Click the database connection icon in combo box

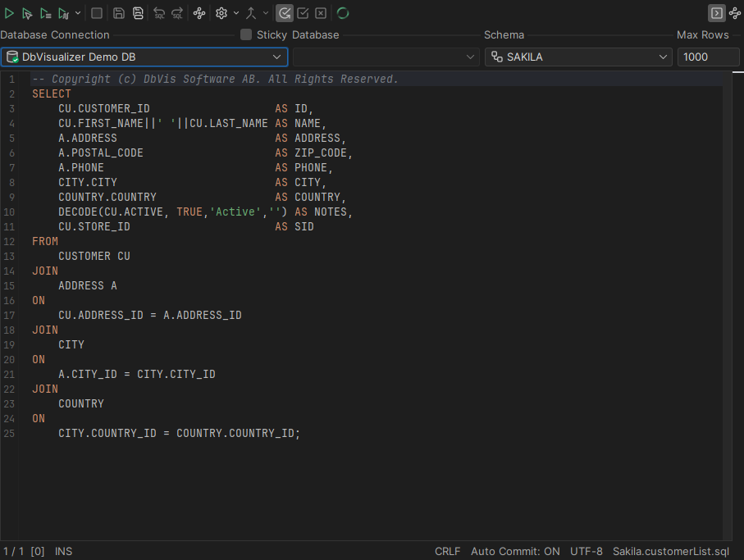pyautogui.click(x=12, y=57)
